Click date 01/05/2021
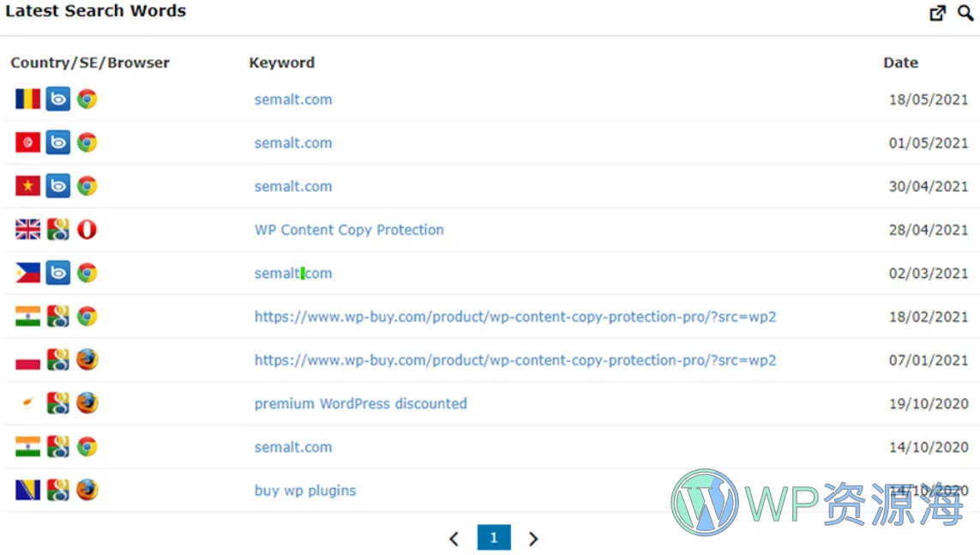This screenshot has height=555, width=980. point(928,143)
